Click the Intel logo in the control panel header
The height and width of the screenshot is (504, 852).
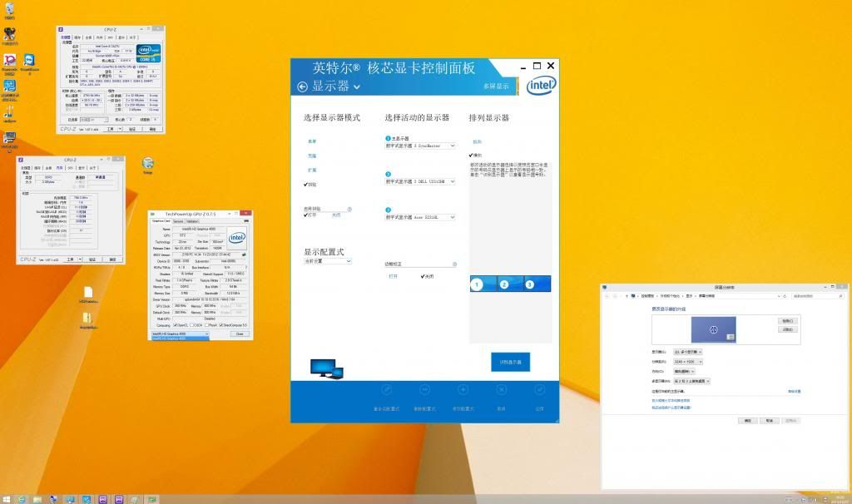[x=541, y=86]
